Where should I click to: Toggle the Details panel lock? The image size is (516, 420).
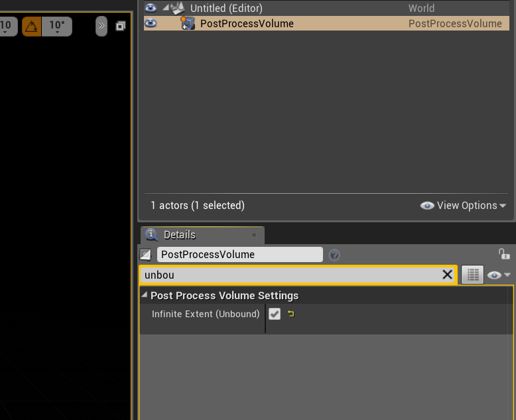point(503,253)
